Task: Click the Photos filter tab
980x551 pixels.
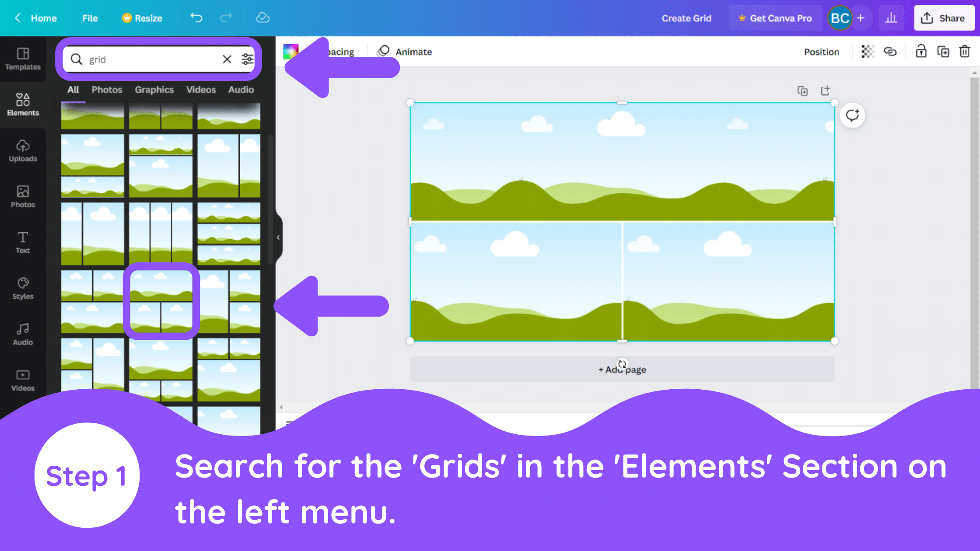Action: pos(106,90)
